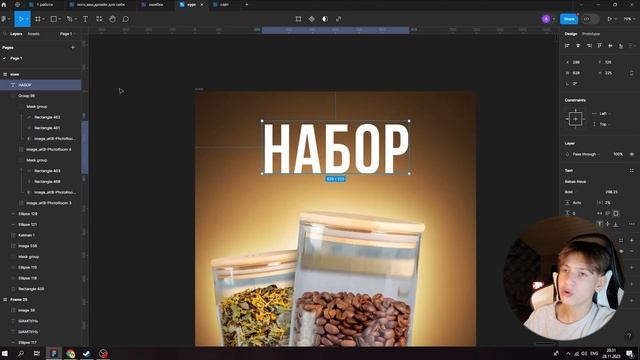Switch to the Assets tab
Image resolution: width=640 pixels, height=360 pixels.
[x=33, y=34]
